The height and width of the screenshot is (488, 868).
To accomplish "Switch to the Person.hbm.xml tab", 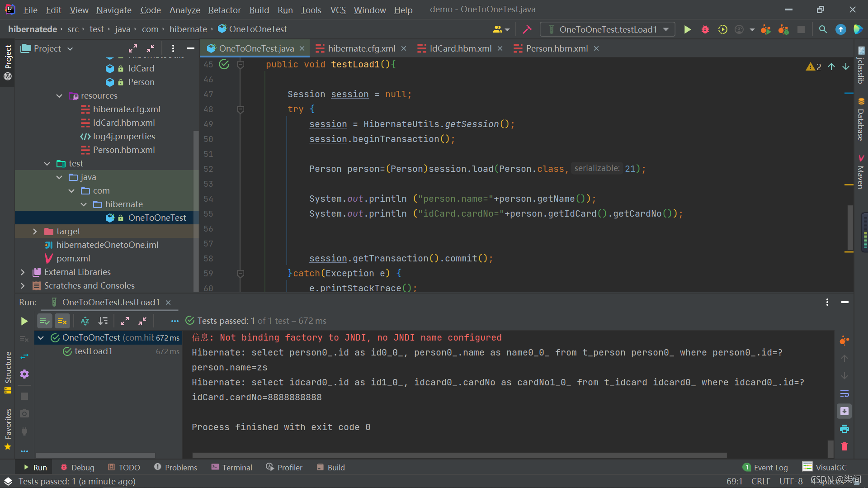I will pos(557,48).
